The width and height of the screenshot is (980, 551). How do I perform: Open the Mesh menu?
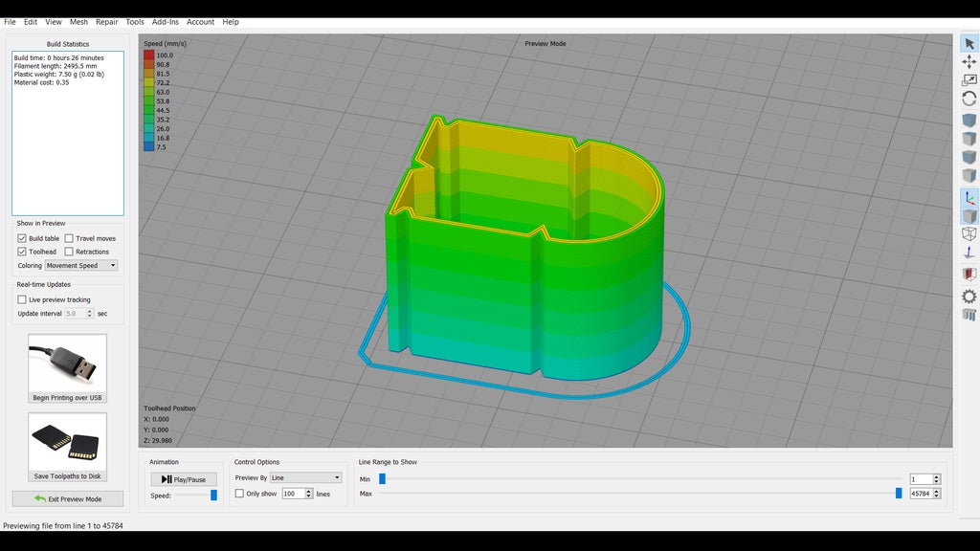pos(78,22)
